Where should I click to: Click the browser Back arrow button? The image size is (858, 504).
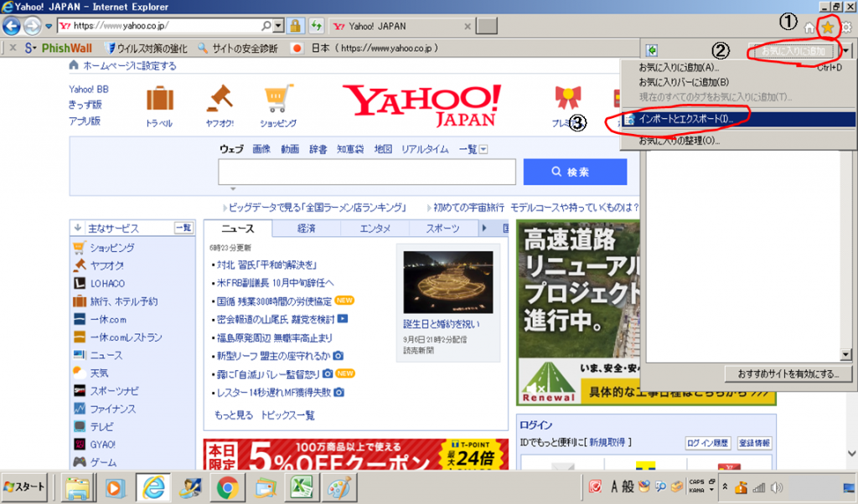pos(12,26)
